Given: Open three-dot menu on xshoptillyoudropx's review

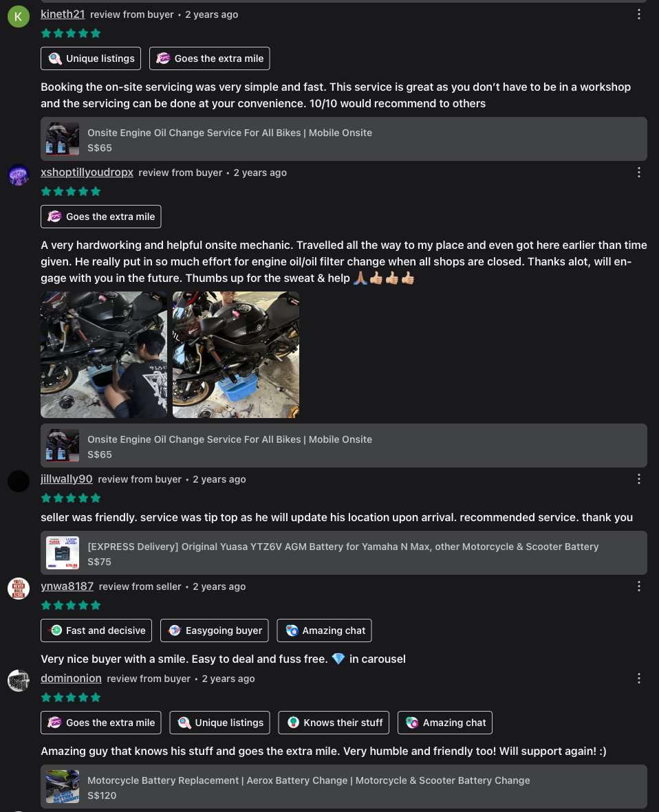Looking at the screenshot, I should click(x=639, y=173).
